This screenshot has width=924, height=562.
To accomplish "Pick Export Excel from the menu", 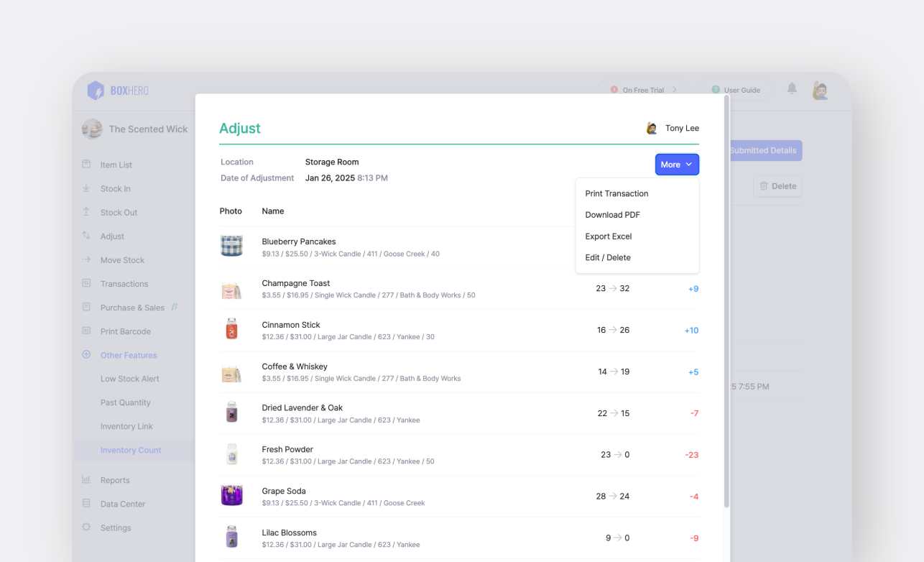I will 608,236.
